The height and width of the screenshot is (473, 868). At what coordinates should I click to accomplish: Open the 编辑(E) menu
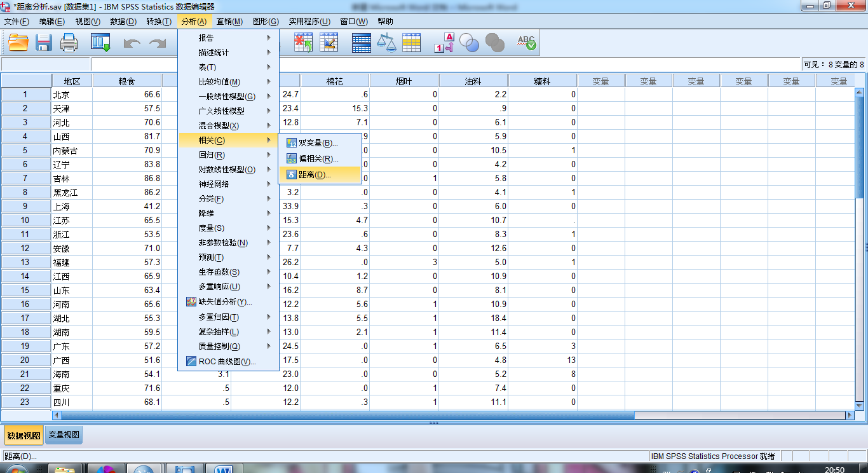(52, 22)
